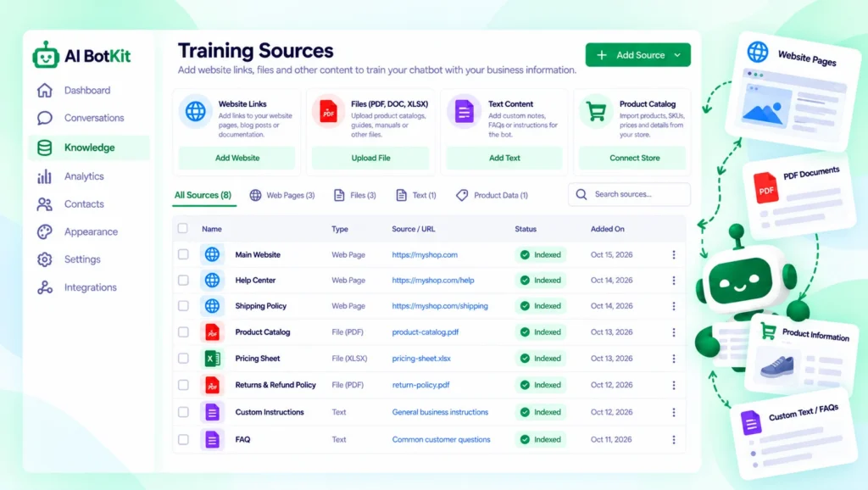Open the return-policy.pdf link

[x=420, y=385]
